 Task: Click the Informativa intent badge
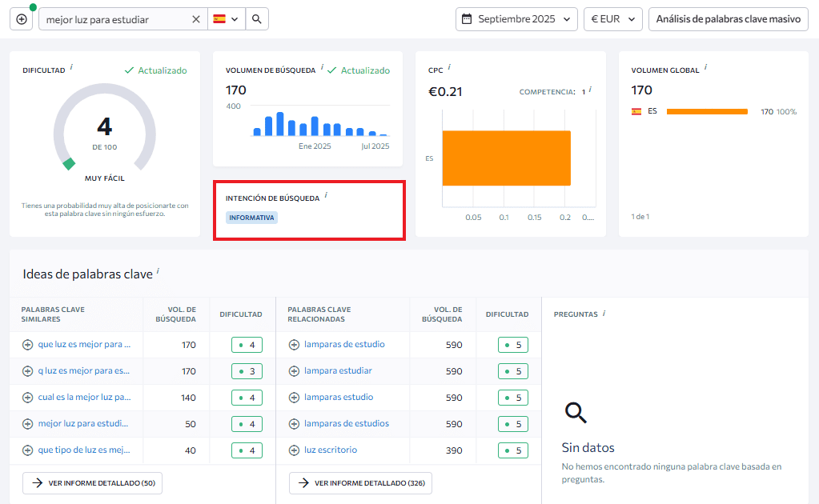pos(251,218)
